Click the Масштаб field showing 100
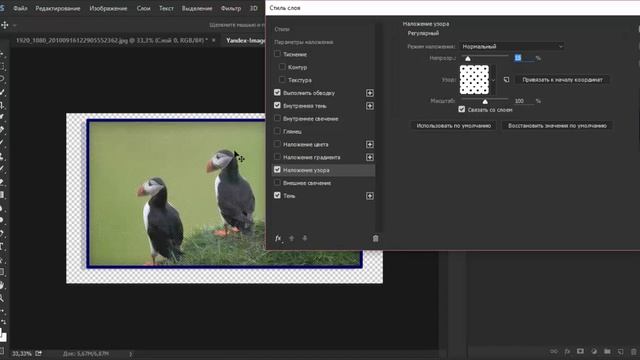This screenshot has height=360, width=640. (524, 101)
